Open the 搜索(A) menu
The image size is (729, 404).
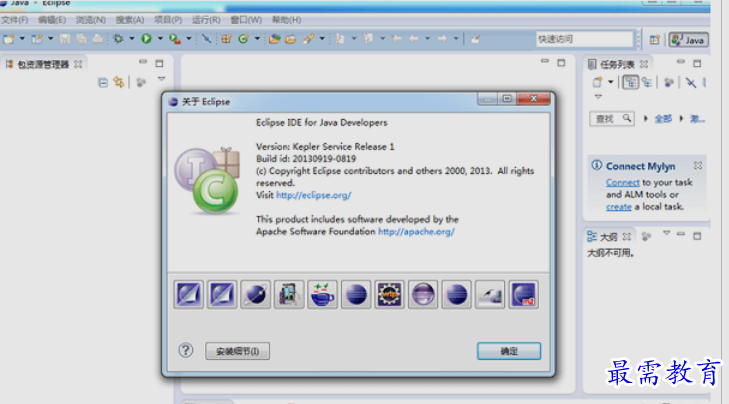pyautogui.click(x=130, y=20)
